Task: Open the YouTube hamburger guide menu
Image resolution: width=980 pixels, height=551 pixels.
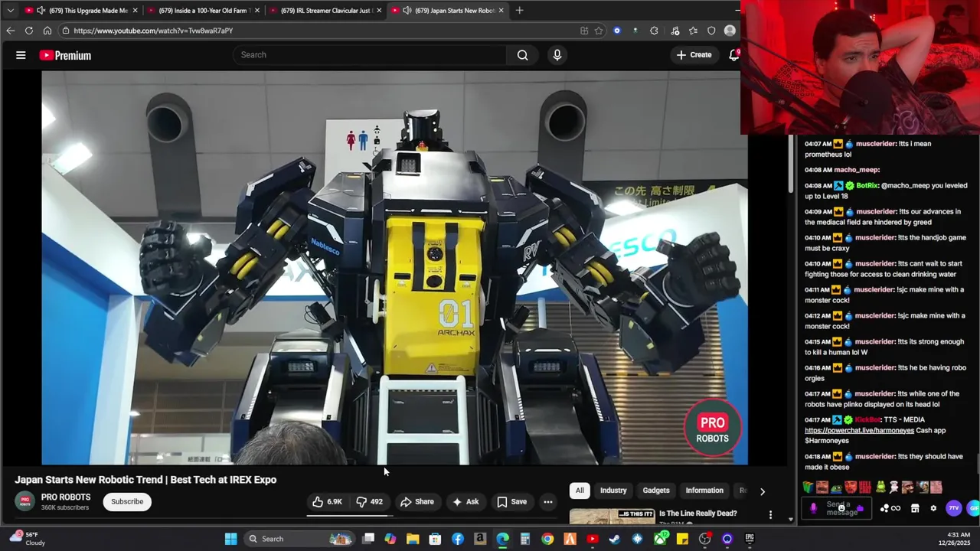Action: (x=21, y=55)
